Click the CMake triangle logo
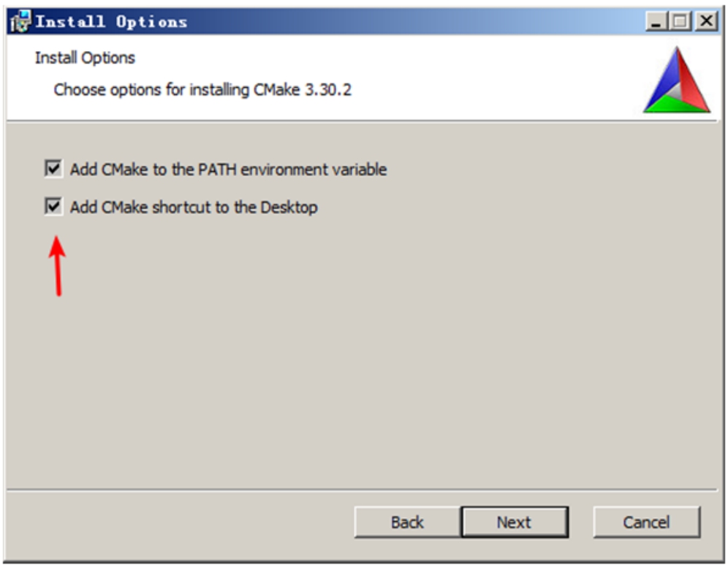 pyautogui.click(x=676, y=80)
